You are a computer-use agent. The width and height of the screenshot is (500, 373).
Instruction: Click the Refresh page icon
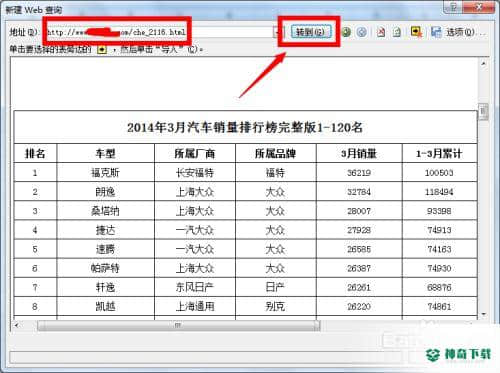coord(397,32)
